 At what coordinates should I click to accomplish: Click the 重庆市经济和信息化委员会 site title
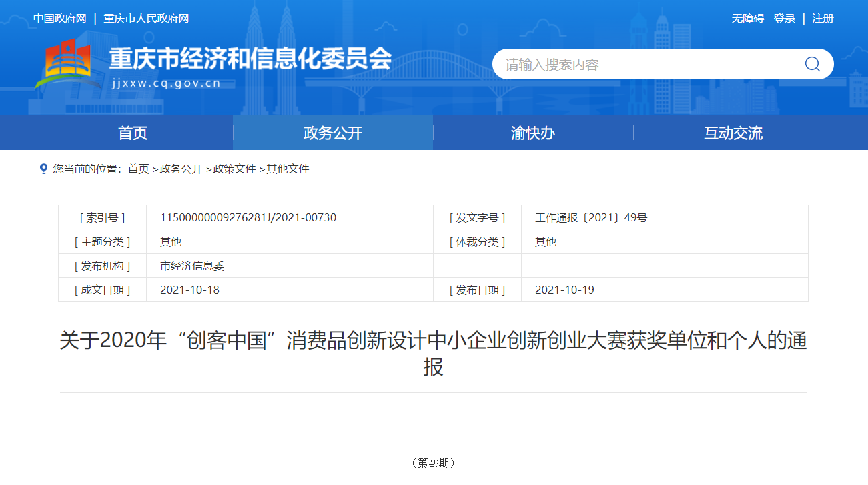point(250,59)
